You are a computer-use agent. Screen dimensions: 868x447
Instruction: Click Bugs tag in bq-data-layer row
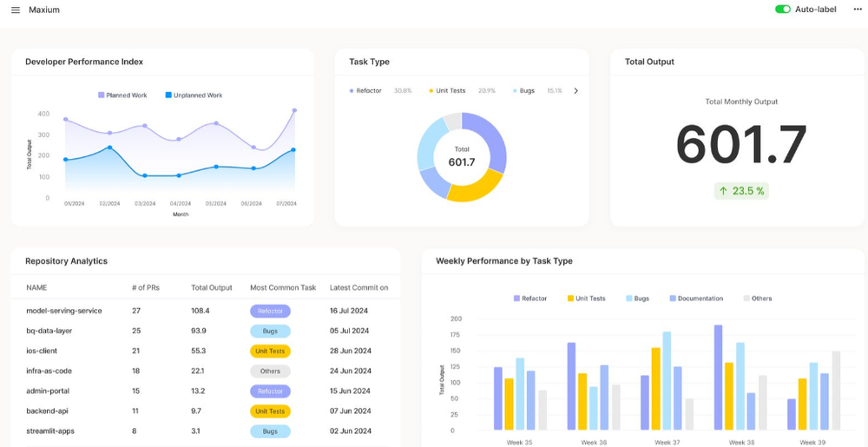point(270,331)
